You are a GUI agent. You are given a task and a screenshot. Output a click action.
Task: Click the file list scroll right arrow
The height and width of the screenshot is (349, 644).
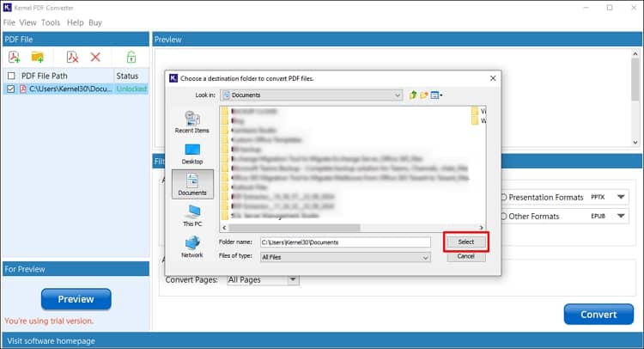click(x=481, y=228)
